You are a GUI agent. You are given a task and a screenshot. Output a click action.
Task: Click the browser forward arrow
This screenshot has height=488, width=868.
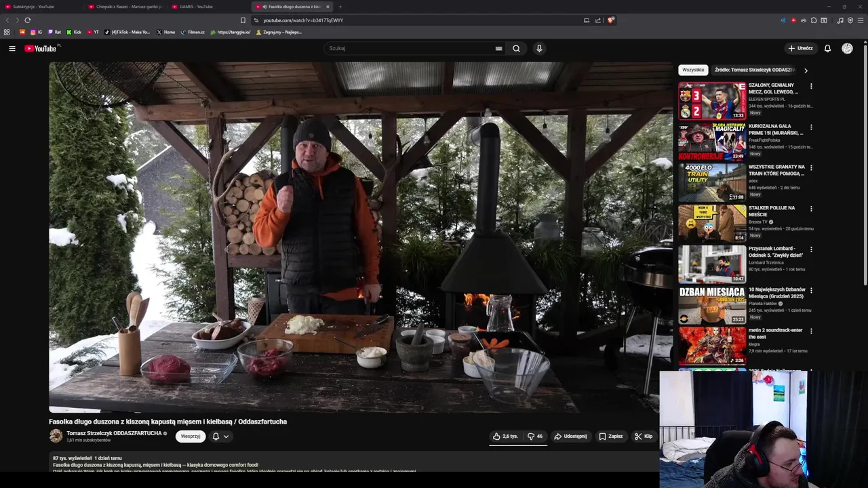click(x=17, y=20)
